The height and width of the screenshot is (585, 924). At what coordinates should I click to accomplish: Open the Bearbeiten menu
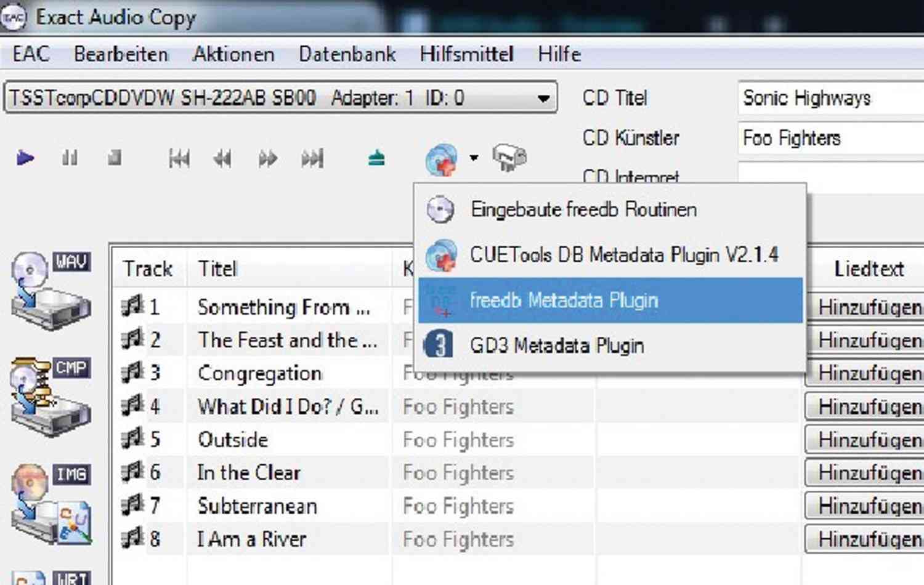[121, 54]
